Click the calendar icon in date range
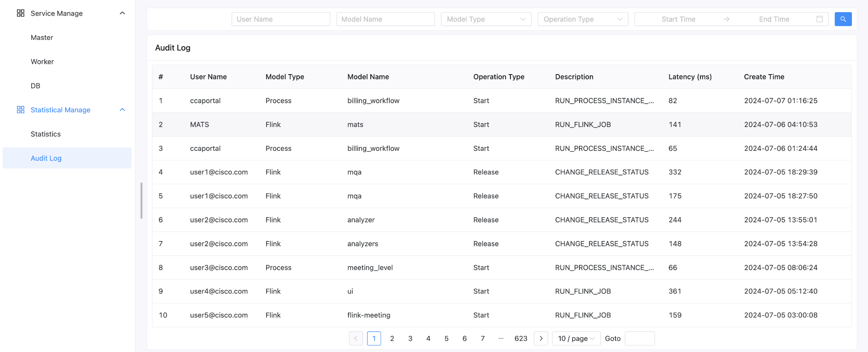This screenshot has width=868, height=352. pyautogui.click(x=819, y=19)
